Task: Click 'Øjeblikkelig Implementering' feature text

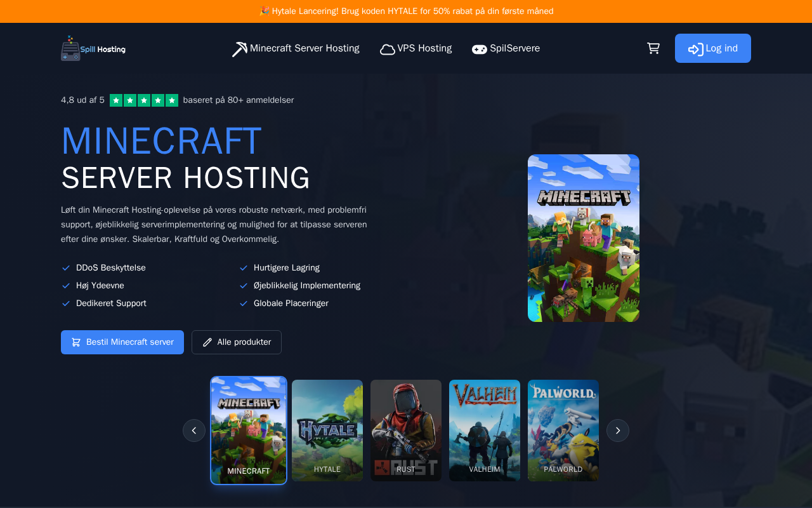Action: click(307, 286)
